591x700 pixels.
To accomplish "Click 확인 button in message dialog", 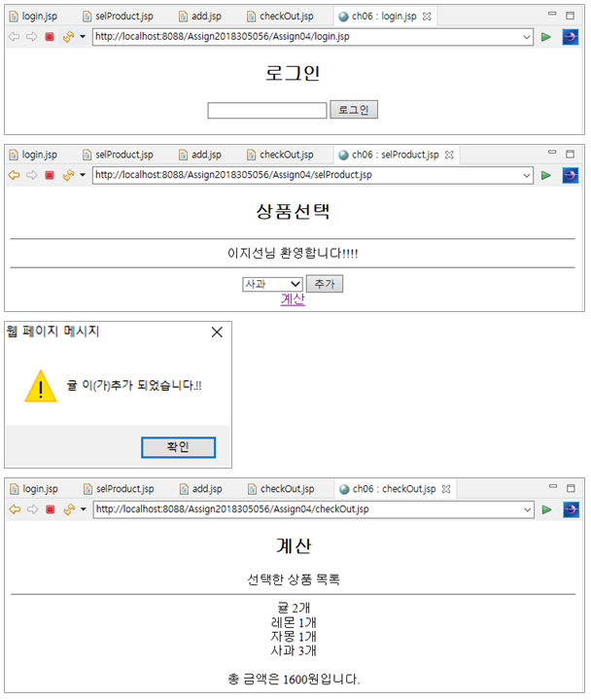I will pos(179,447).
